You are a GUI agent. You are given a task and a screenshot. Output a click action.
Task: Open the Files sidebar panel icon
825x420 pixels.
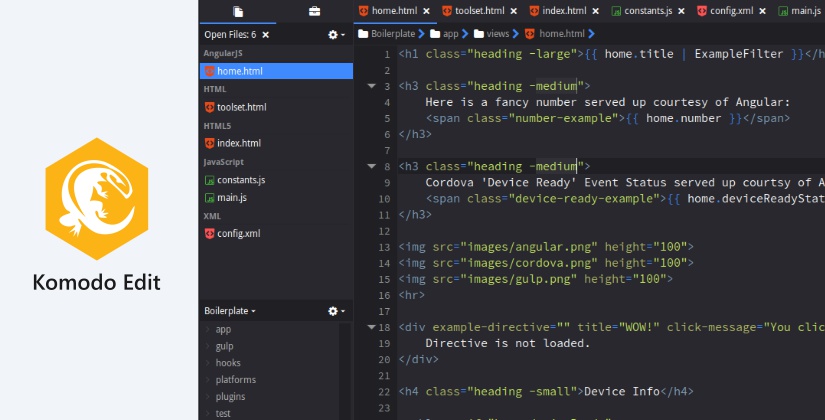[x=238, y=11]
